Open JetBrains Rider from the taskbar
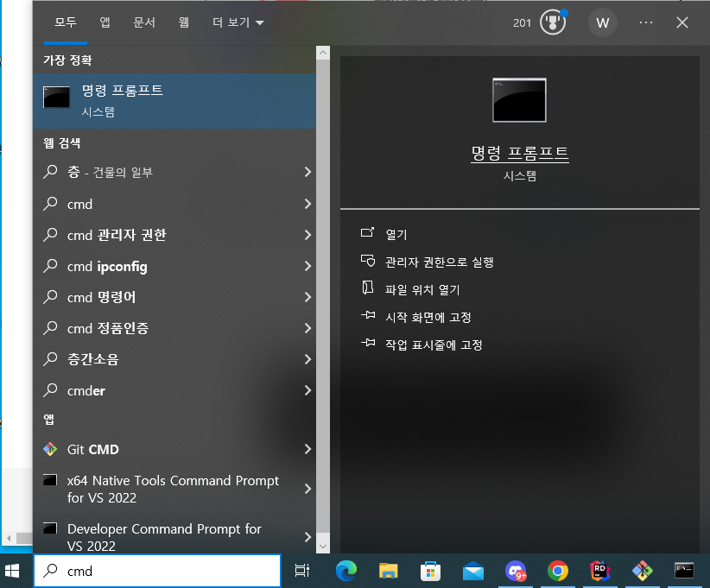Image resolution: width=710 pixels, height=588 pixels. pyautogui.click(x=600, y=571)
